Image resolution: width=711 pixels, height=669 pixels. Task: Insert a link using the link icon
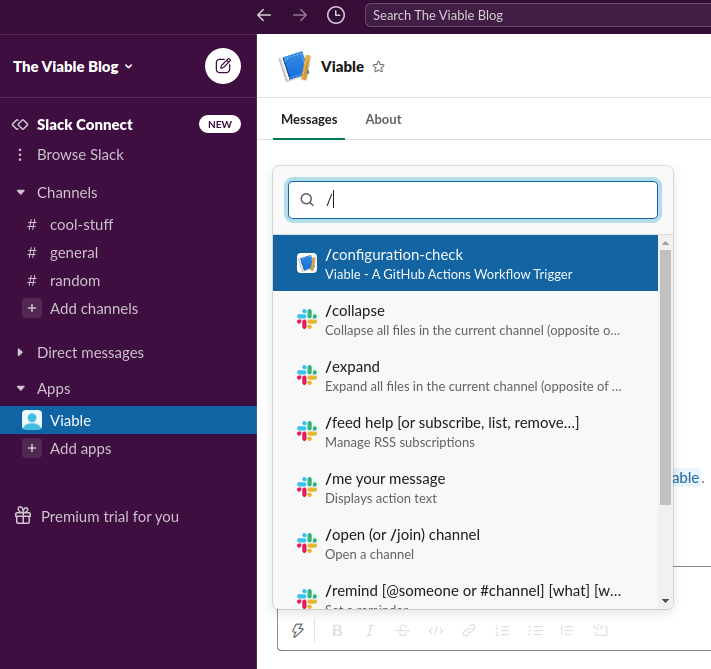pyautogui.click(x=469, y=630)
